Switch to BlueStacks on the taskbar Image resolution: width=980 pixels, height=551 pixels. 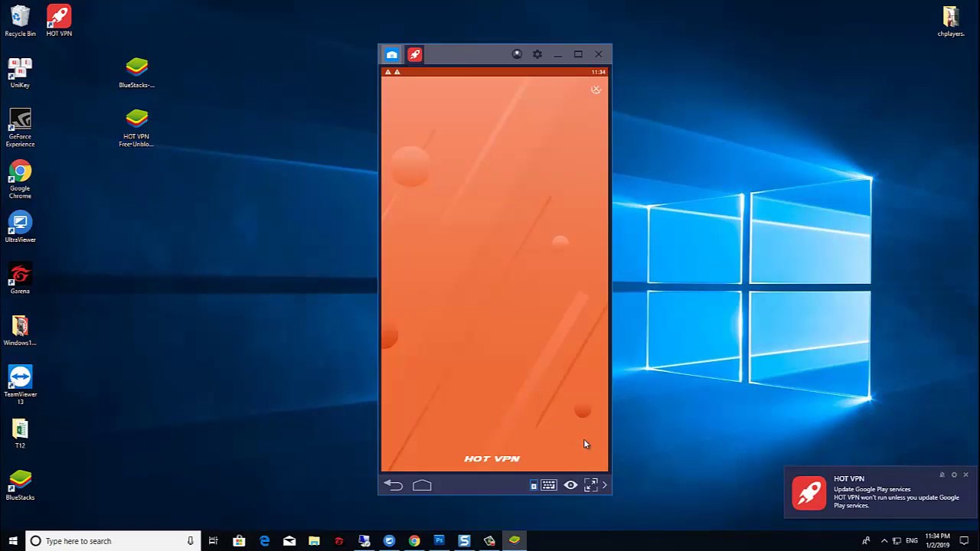514,541
